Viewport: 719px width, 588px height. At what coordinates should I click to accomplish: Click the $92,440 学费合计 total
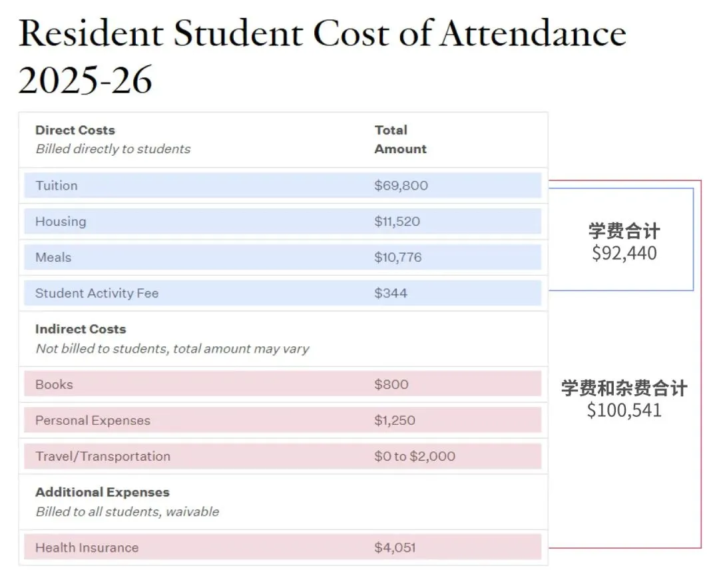(624, 254)
